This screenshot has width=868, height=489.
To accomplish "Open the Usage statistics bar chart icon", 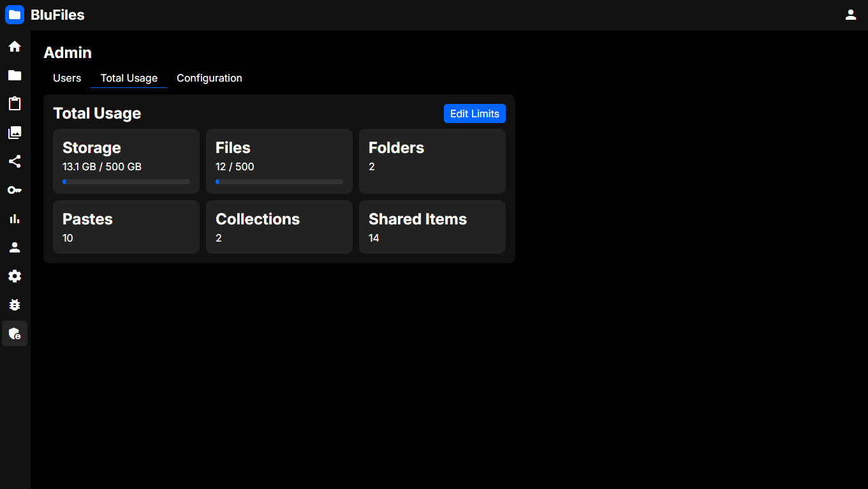I will [15, 219].
